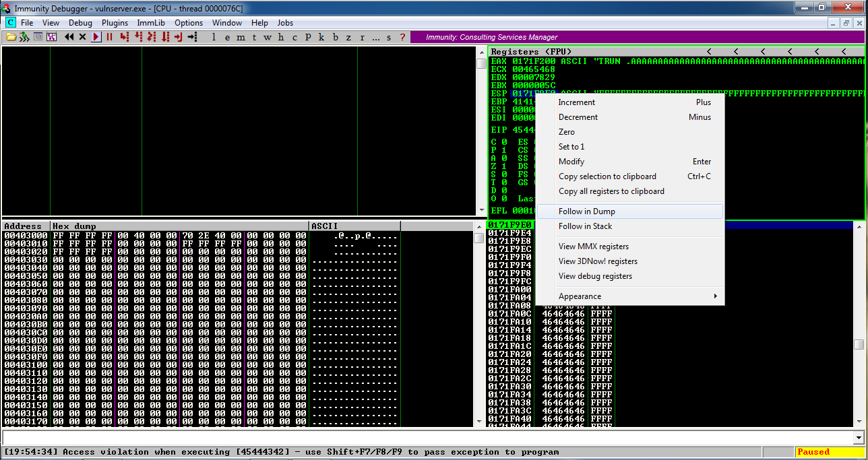868x460 pixels.
Task: Click the Restart program rewind icon
Action: (69, 37)
